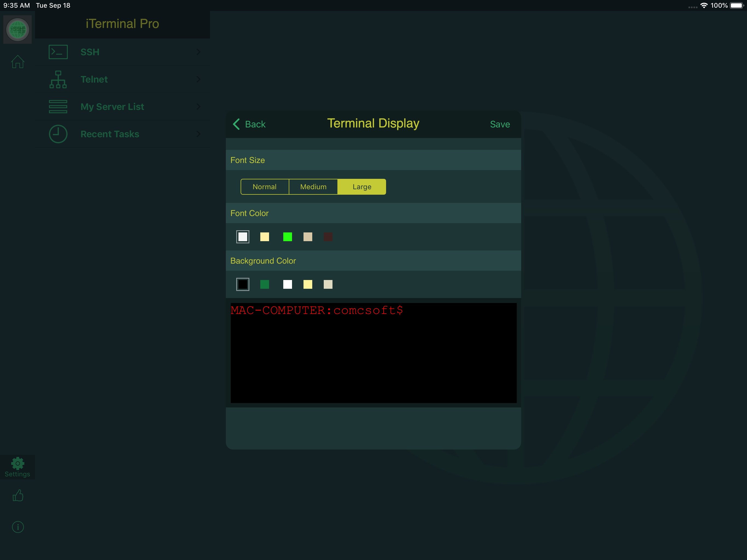The image size is (747, 560).
Task: Tap the Recent Tasks clock icon
Action: (58, 134)
